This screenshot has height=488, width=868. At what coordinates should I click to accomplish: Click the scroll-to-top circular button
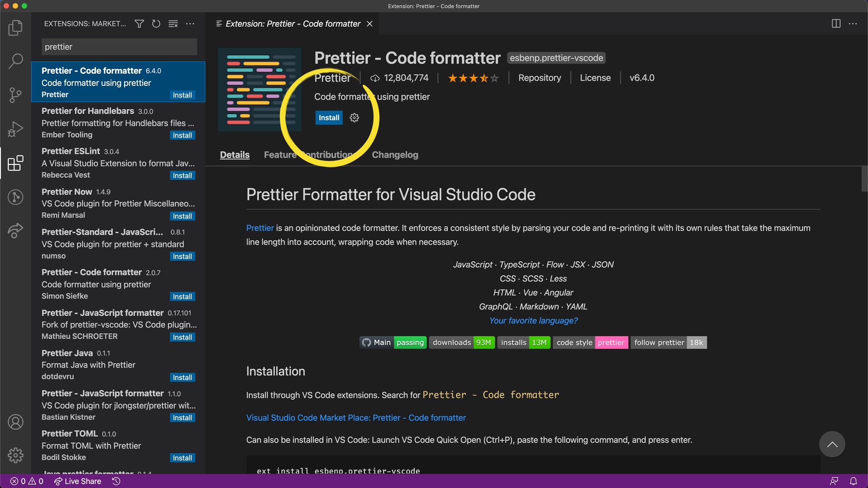tap(832, 444)
